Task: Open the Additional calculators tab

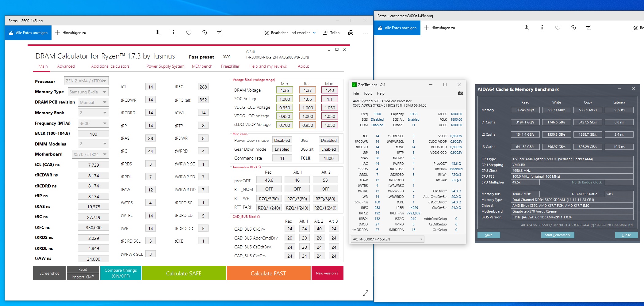Action: click(110, 66)
